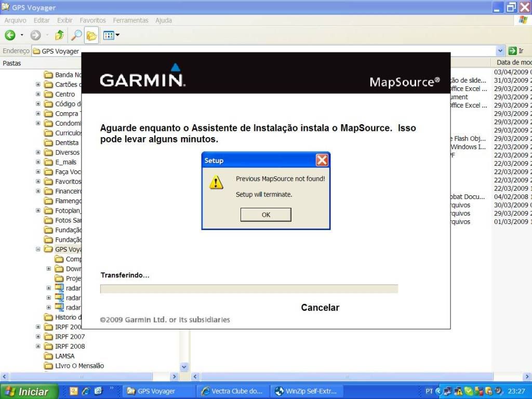Click OK in the Setup dialog
This screenshot has width=532, height=399.
265,215
